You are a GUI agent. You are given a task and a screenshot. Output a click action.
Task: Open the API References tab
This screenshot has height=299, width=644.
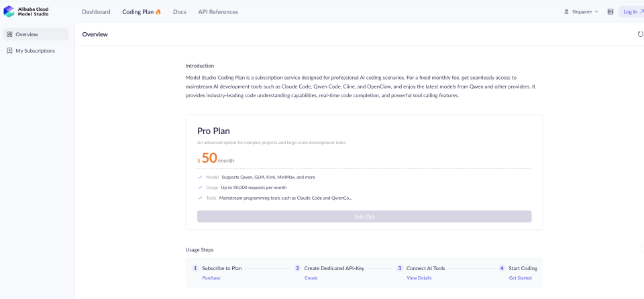(x=218, y=12)
